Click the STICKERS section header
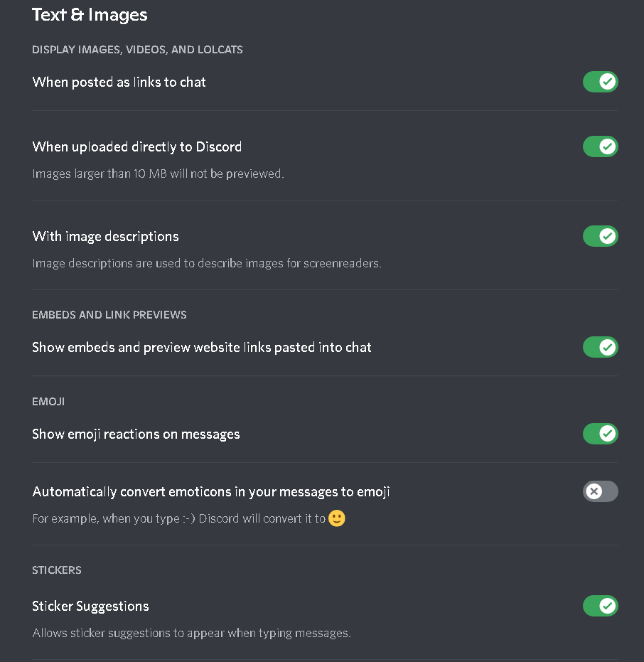The height and width of the screenshot is (662, 644). 57,570
